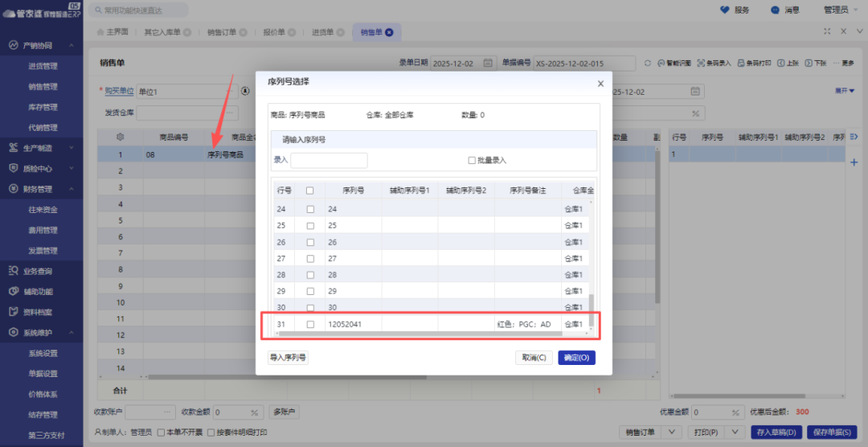Close the 报价单 tab
Screen dimensions: 868x447
292,32
